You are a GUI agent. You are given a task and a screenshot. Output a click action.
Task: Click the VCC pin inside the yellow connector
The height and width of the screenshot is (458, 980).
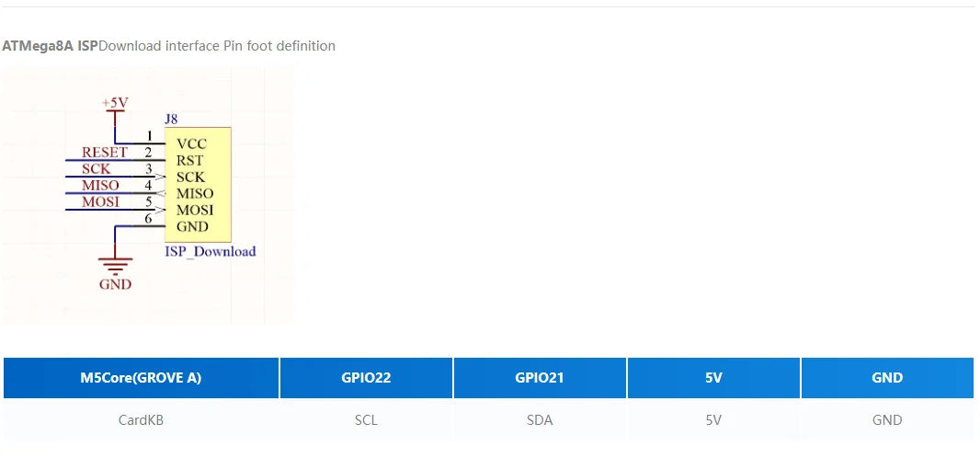191,144
